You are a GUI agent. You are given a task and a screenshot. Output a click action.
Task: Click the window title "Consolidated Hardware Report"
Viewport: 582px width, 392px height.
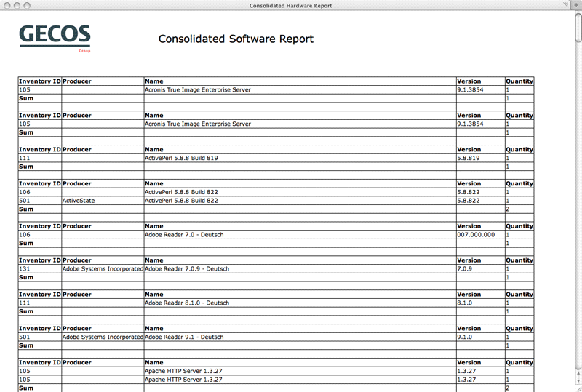[290, 6]
